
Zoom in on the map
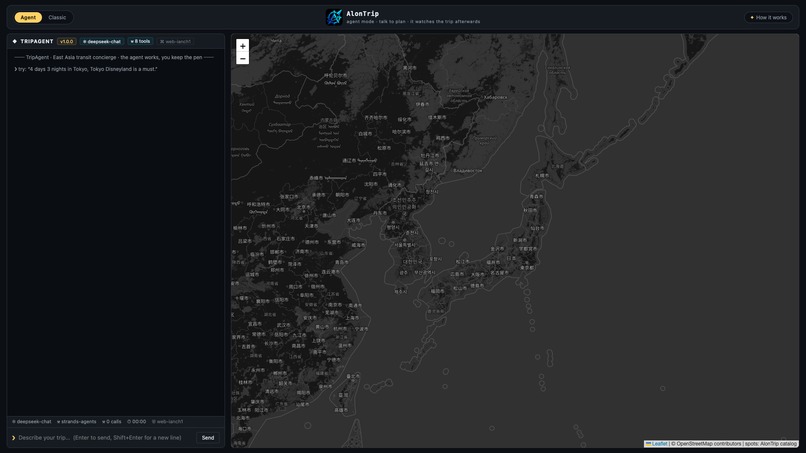point(243,46)
